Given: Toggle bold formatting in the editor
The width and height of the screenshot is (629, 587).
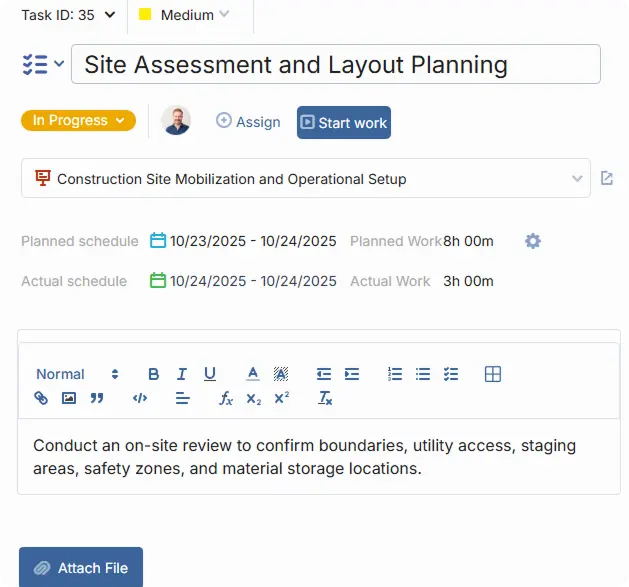Looking at the screenshot, I should coord(154,374).
